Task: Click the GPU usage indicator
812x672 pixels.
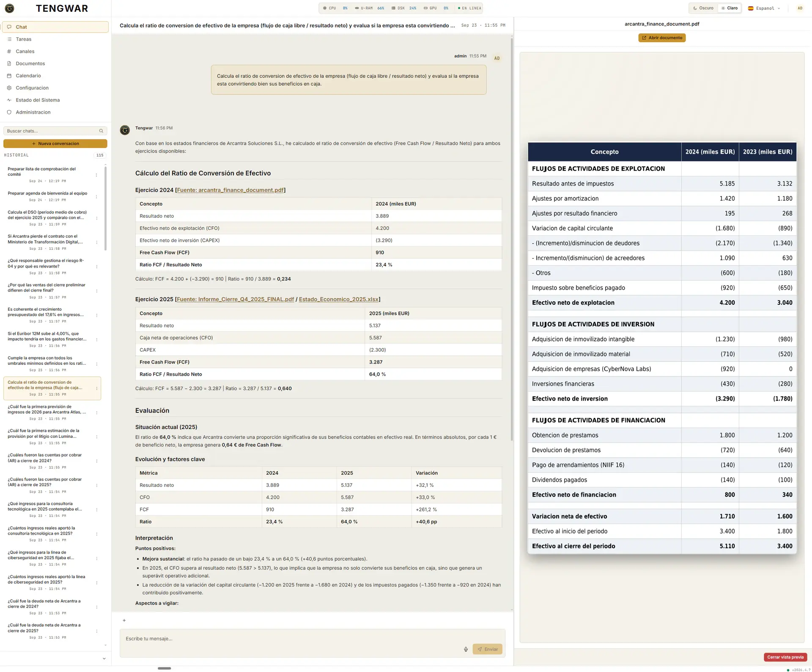Action: [436, 8]
